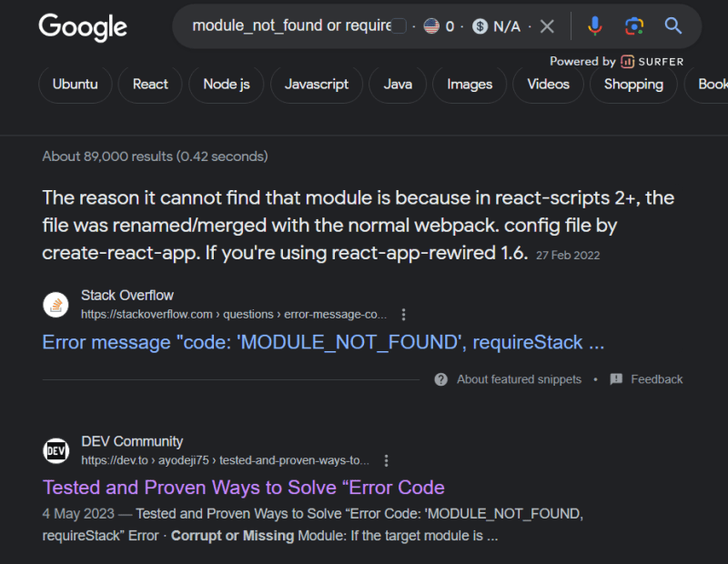Switch to the Images tab
Image resolution: width=728 pixels, height=564 pixels.
(470, 85)
